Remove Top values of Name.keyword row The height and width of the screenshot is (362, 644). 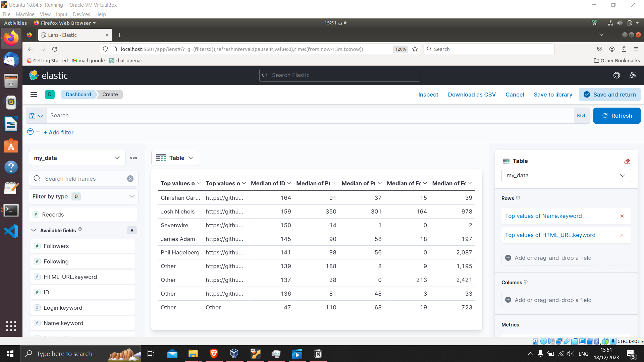(x=622, y=216)
